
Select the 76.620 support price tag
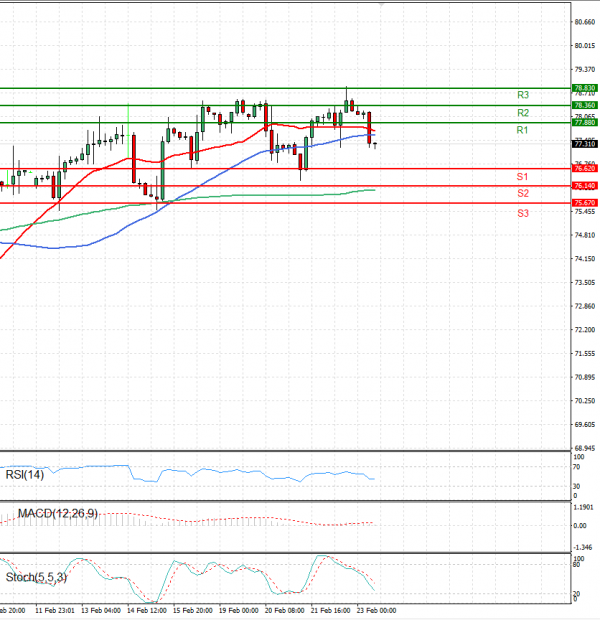click(x=585, y=168)
